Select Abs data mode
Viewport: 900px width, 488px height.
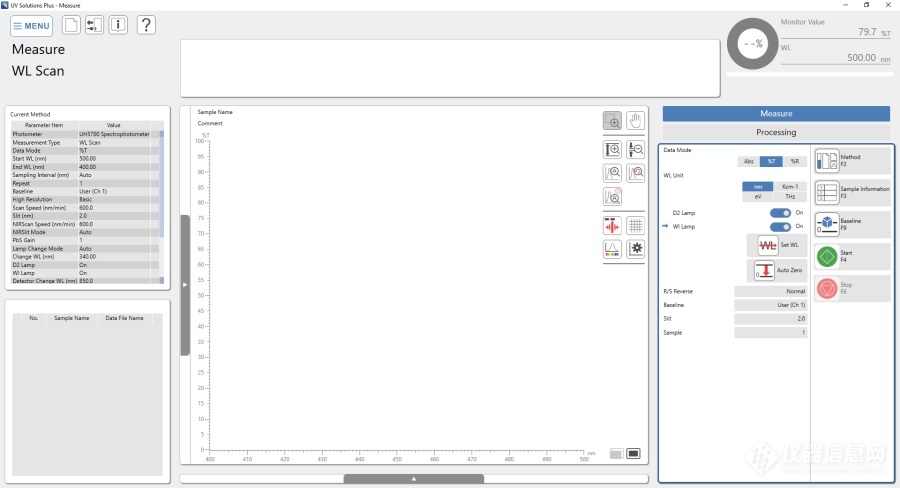point(749,161)
